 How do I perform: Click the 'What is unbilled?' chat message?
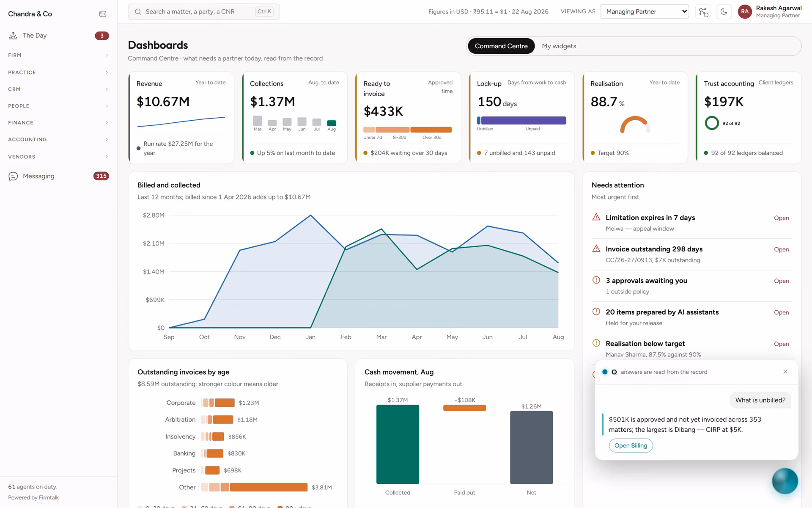click(760, 400)
